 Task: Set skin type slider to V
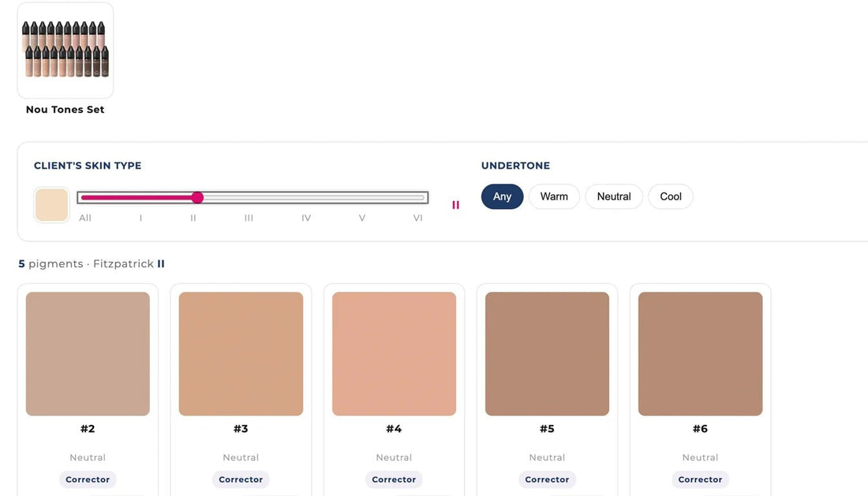point(362,218)
